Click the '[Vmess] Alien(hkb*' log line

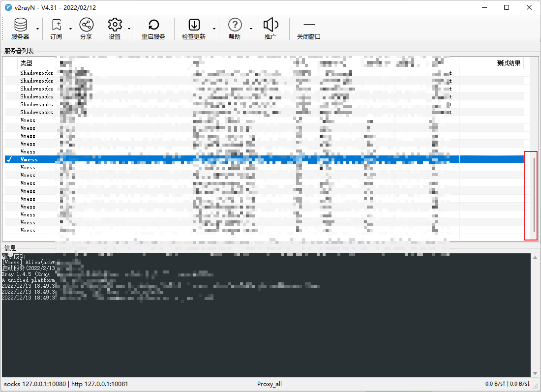29,262
